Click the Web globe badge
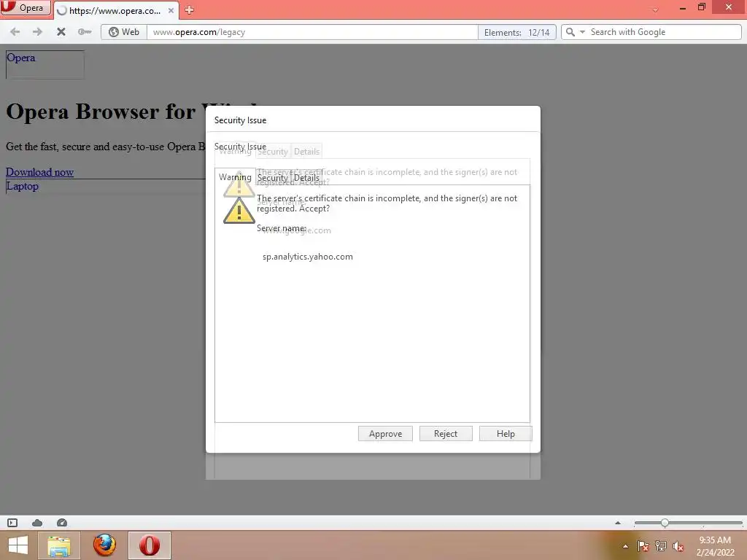This screenshot has width=747, height=560. [124, 32]
